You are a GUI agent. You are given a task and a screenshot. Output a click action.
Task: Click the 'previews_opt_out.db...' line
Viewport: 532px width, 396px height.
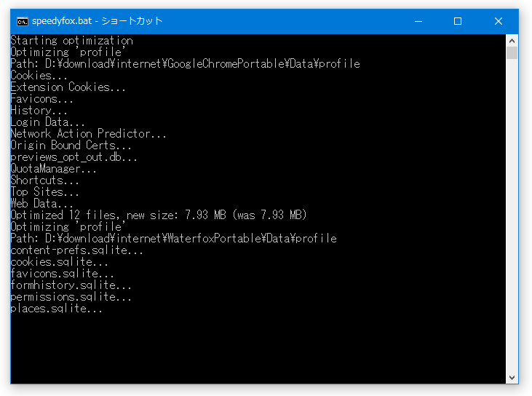click(74, 157)
